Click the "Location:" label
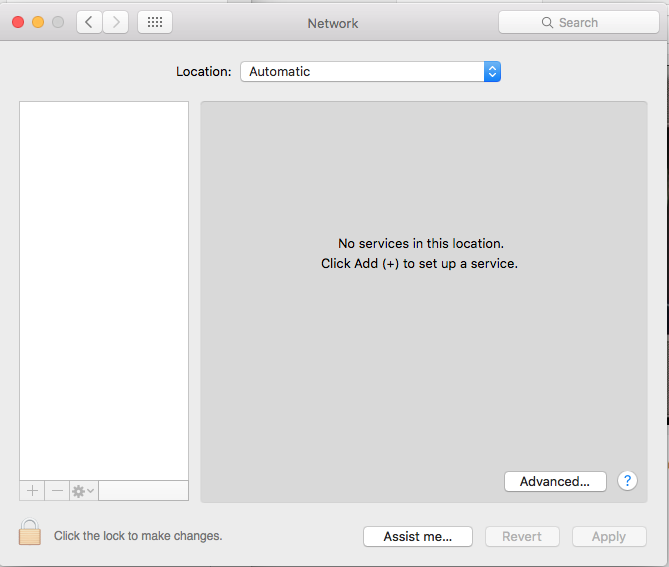Image resolution: width=669 pixels, height=567 pixels. (x=204, y=72)
